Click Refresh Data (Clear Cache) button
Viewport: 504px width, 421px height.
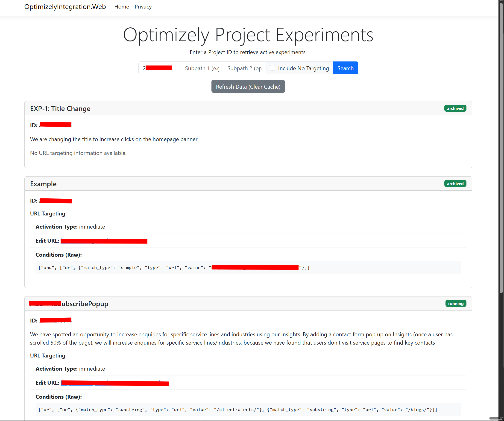[x=248, y=87]
